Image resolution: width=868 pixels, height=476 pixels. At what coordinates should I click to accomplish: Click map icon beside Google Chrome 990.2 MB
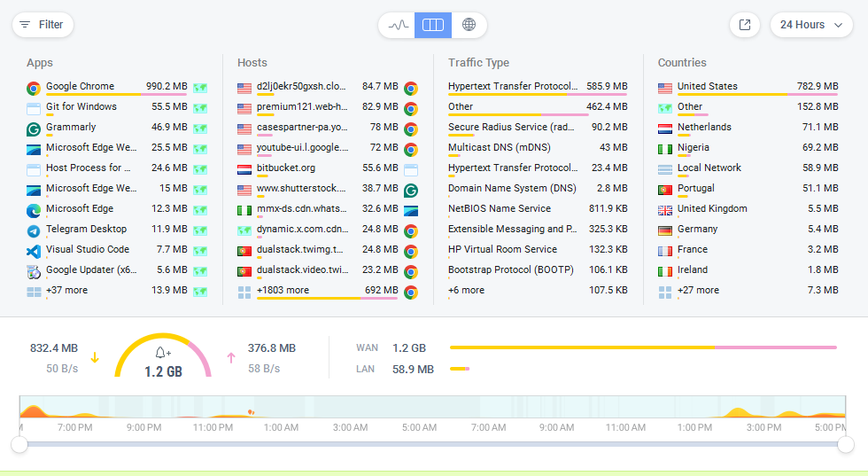(x=200, y=88)
